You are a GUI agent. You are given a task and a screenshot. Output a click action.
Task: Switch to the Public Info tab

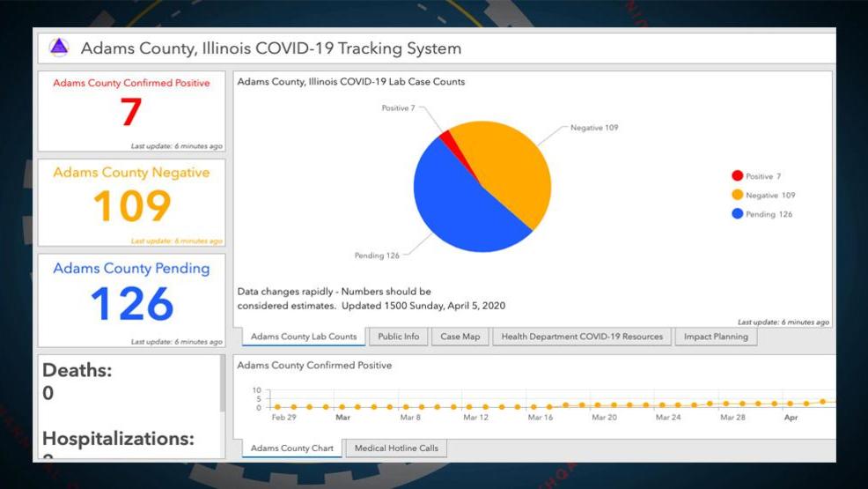(x=398, y=337)
